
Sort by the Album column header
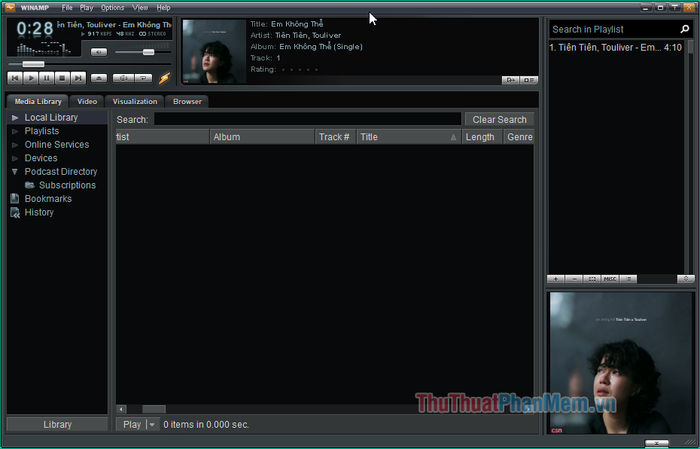(262, 137)
